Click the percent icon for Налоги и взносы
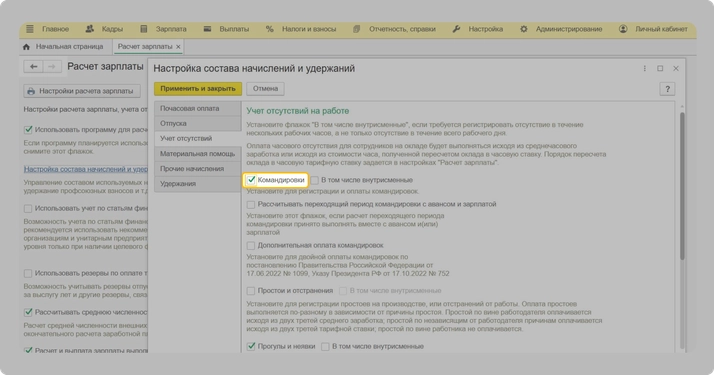This screenshot has width=714, height=375. pyautogui.click(x=270, y=29)
